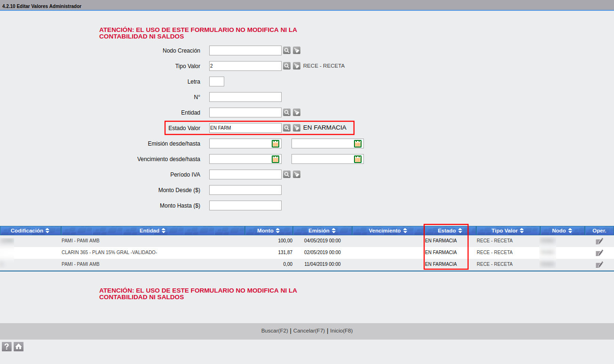This screenshot has height=364, width=614.
Task: Sort list by Emisión column
Action: 322,231
